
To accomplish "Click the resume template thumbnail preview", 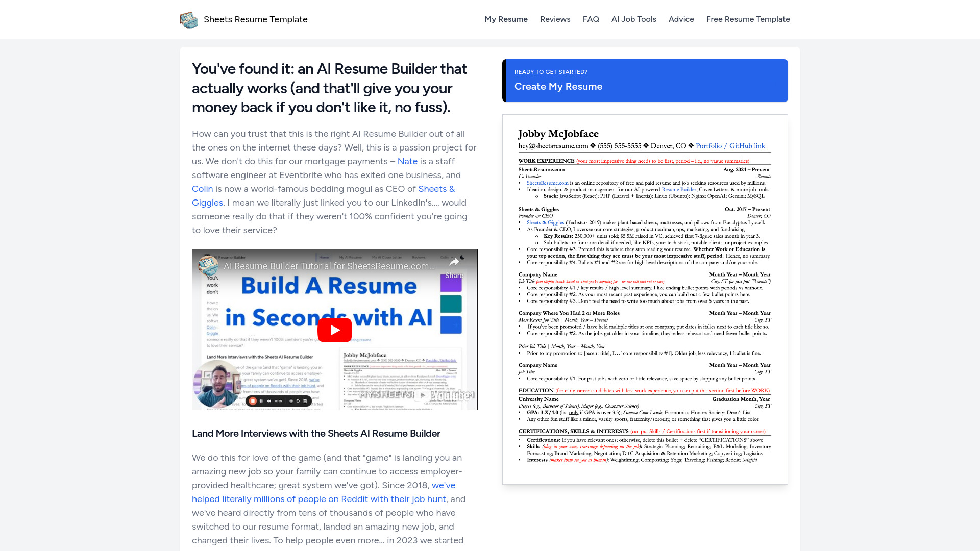I will point(645,299).
